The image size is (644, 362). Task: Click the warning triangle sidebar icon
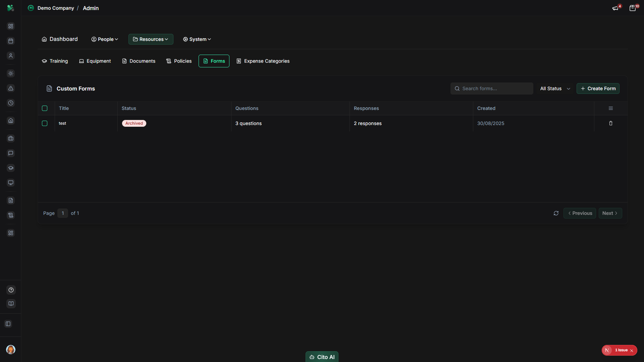[11, 88]
